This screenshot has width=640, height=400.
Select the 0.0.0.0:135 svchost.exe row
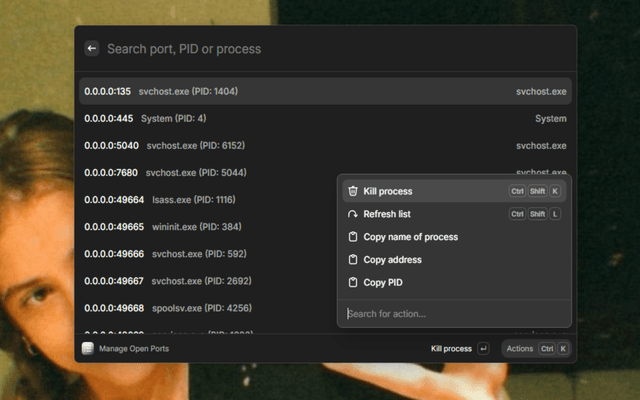tap(300, 91)
